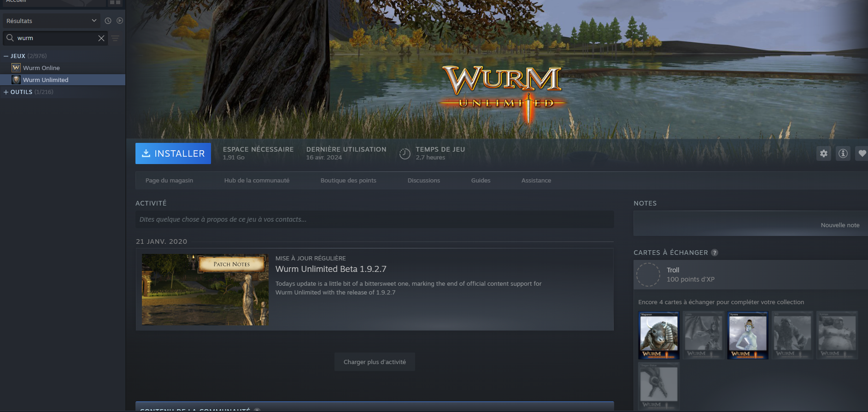Image resolution: width=868 pixels, height=412 pixels.
Task: View the second greyed-out trading card
Action: (704, 335)
